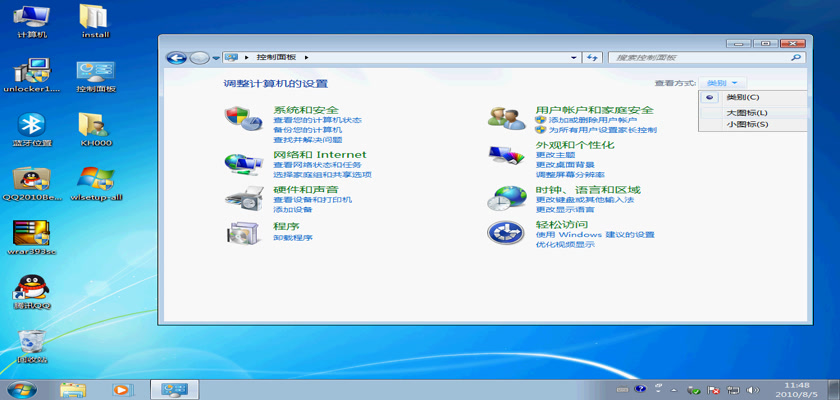The image size is (840, 400).
Task: Open the 更改桌面背景 link
Action: click(x=565, y=165)
